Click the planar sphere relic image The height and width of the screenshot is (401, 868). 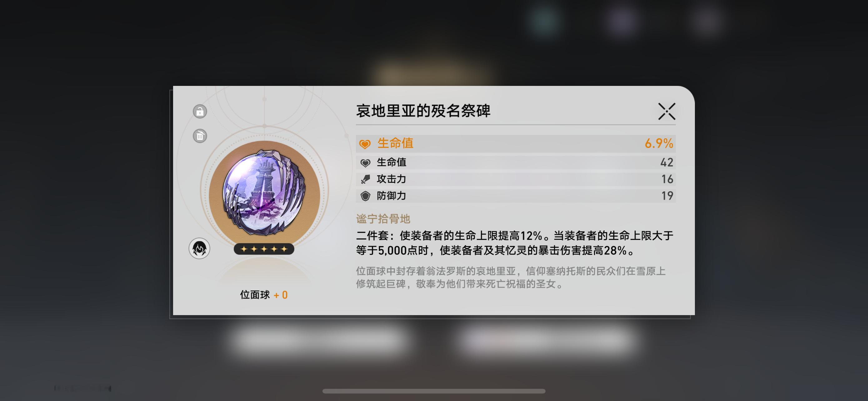tap(265, 192)
